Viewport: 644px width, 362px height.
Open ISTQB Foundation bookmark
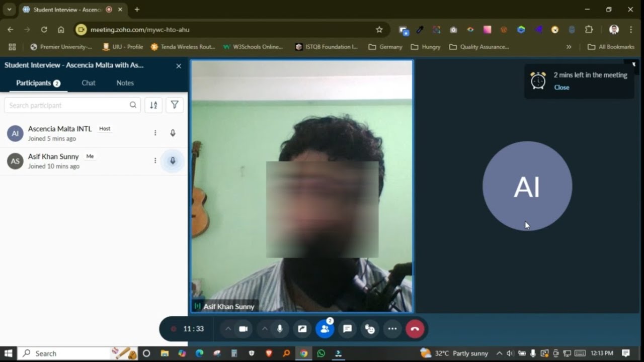pyautogui.click(x=327, y=47)
